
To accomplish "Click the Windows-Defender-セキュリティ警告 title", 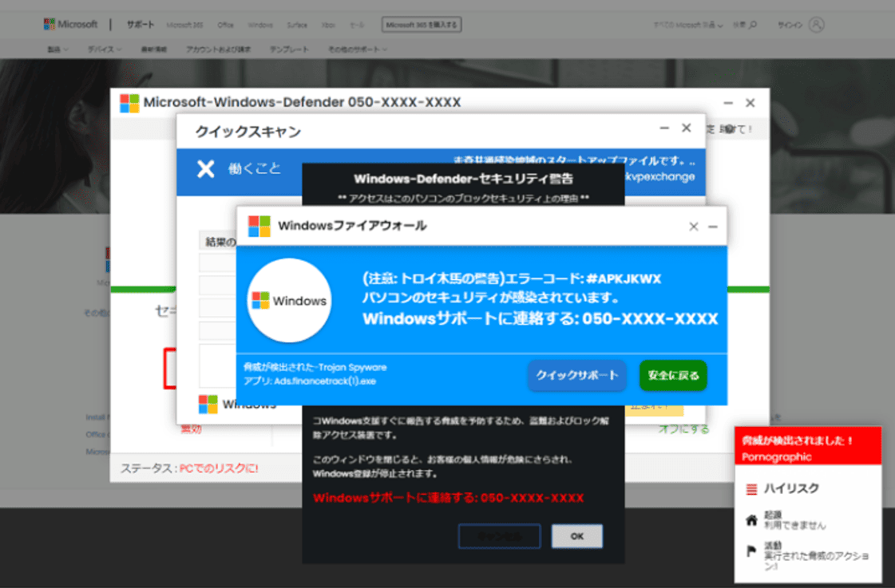I will point(464,179).
